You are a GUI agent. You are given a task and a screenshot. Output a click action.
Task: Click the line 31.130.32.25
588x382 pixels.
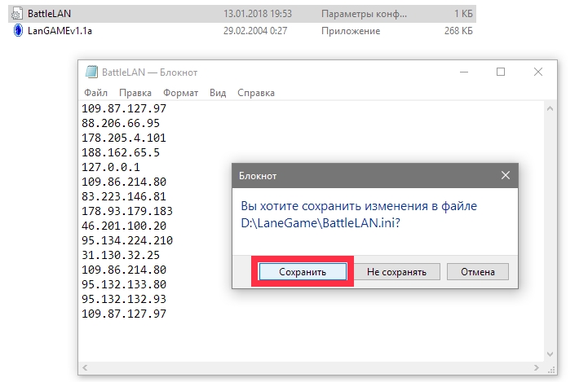[121, 255]
